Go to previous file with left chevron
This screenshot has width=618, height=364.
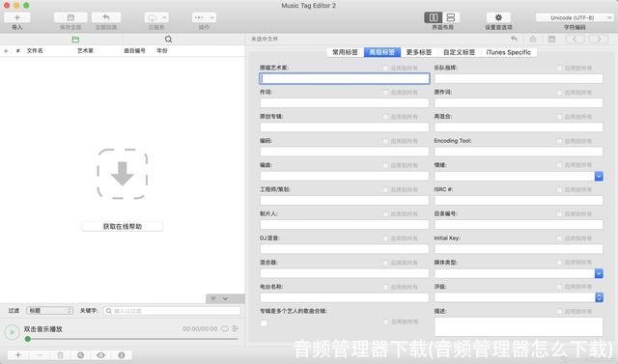(576, 39)
